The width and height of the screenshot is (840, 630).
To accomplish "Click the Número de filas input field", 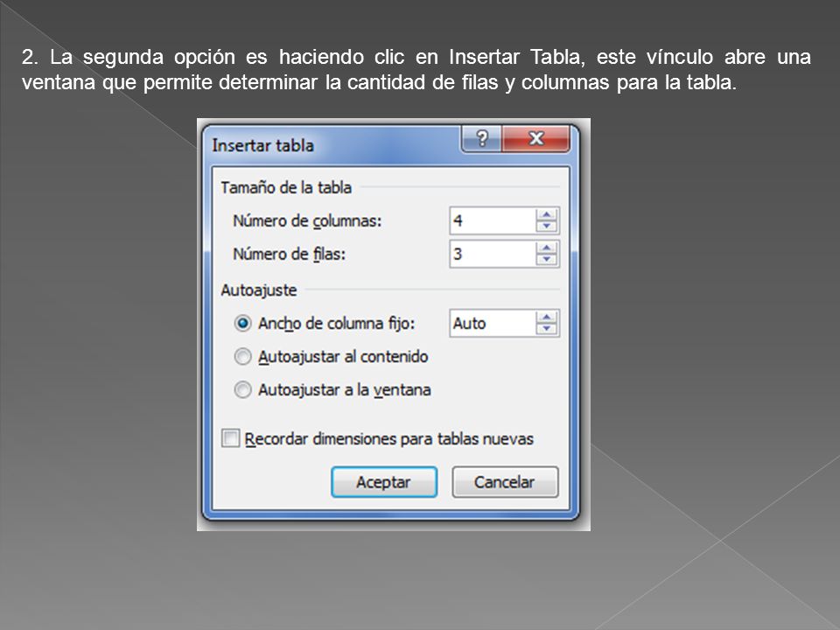I will 493,254.
